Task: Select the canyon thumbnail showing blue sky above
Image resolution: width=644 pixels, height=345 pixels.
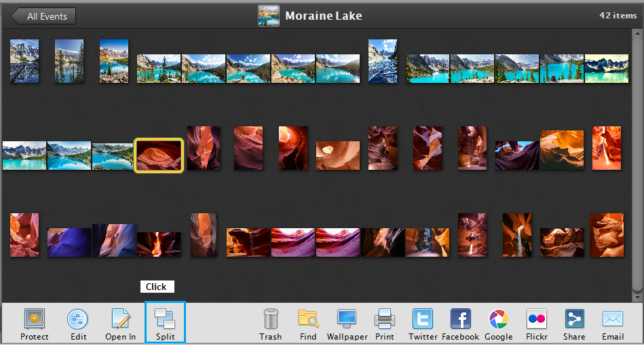Action: 516,156
